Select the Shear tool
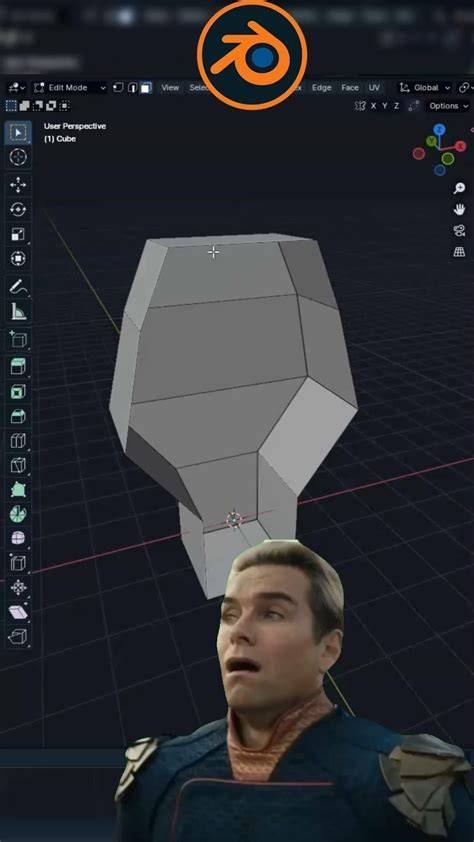474x842 pixels. pos(18,612)
